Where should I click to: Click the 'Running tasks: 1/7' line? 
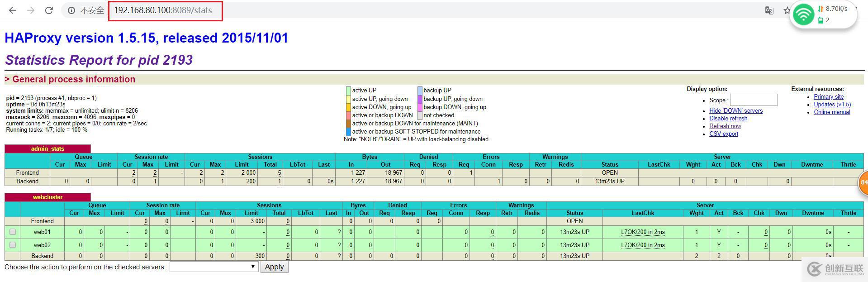click(47, 130)
